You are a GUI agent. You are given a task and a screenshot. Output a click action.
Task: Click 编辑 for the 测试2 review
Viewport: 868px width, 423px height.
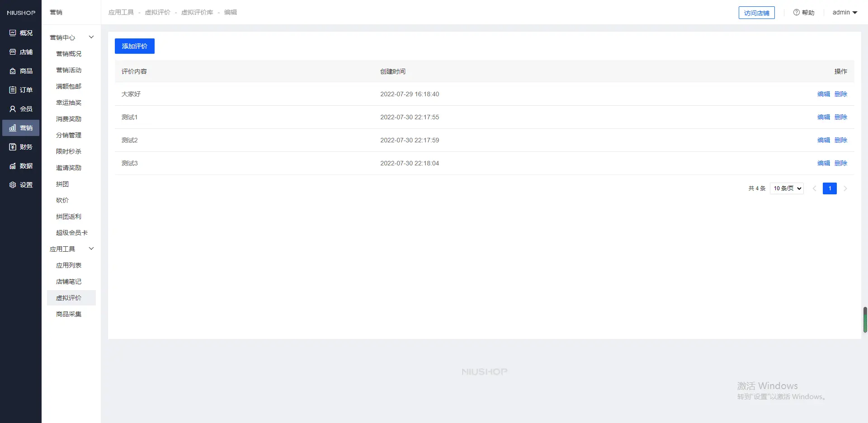tap(823, 140)
